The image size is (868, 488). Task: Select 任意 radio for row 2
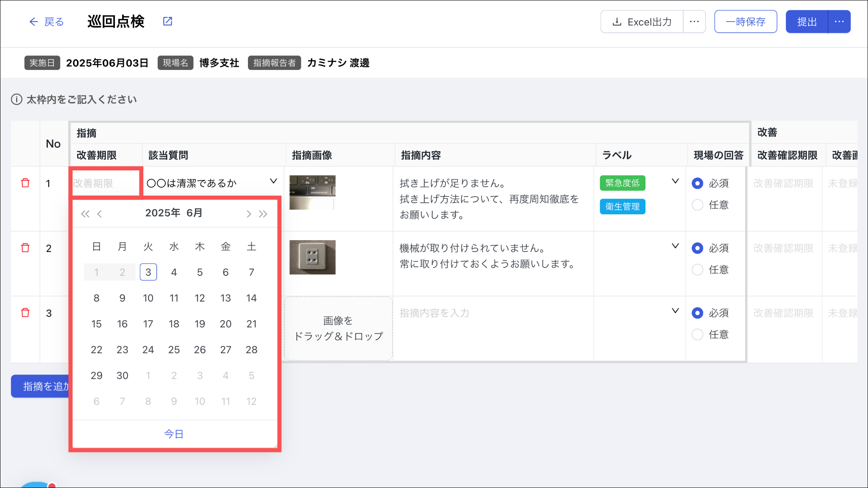pyautogui.click(x=697, y=270)
